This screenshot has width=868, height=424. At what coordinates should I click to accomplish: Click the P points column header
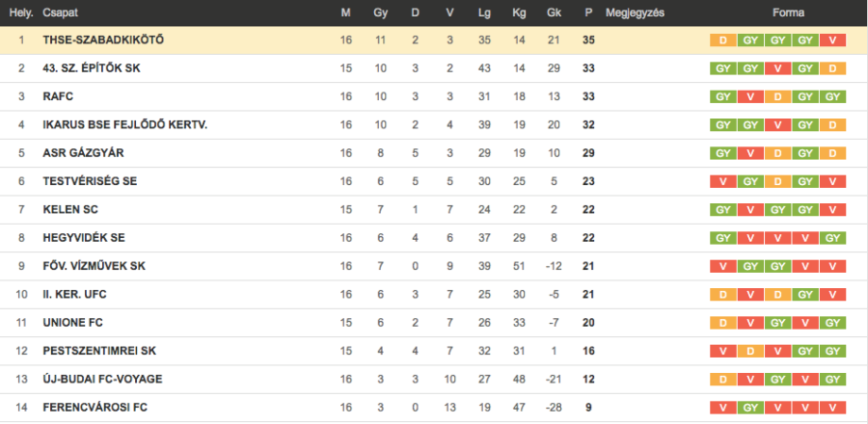click(x=588, y=13)
